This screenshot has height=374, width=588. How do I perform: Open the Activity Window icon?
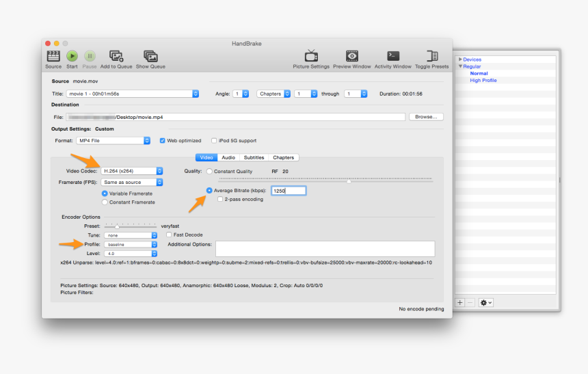(393, 56)
